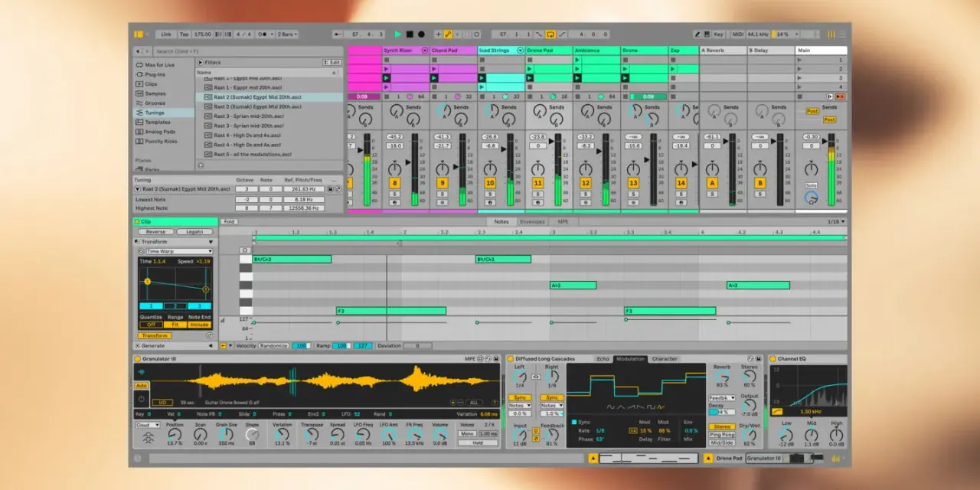The image size is (980, 490).
Task: Toggle track 12 activator button
Action: [x=586, y=183]
